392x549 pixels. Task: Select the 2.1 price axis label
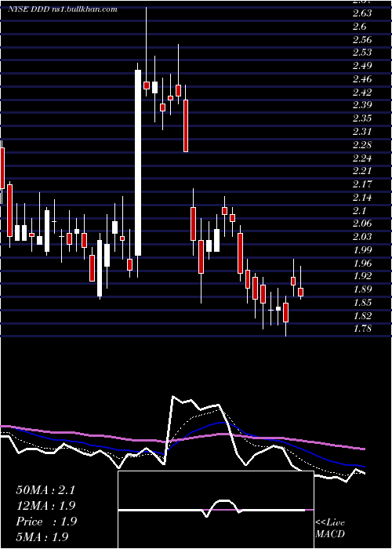pyautogui.click(x=359, y=210)
